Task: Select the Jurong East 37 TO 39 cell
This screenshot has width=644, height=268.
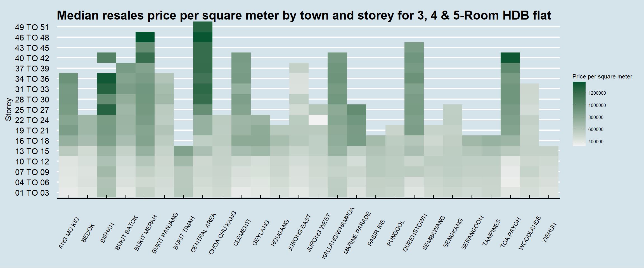Action: click(299, 68)
